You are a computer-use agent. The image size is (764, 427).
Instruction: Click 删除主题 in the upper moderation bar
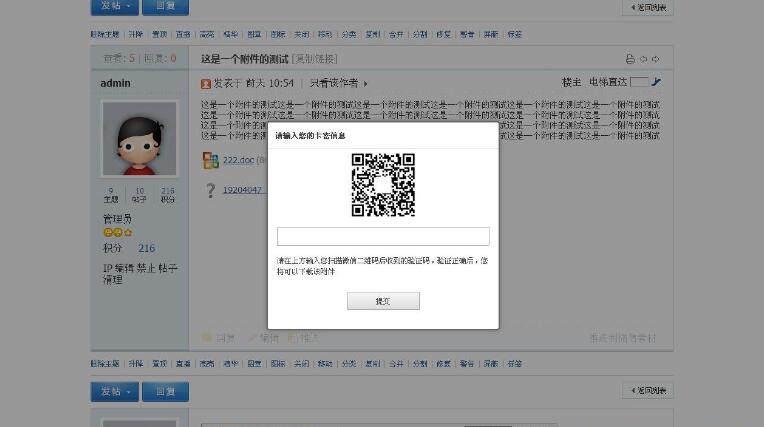[x=105, y=34]
